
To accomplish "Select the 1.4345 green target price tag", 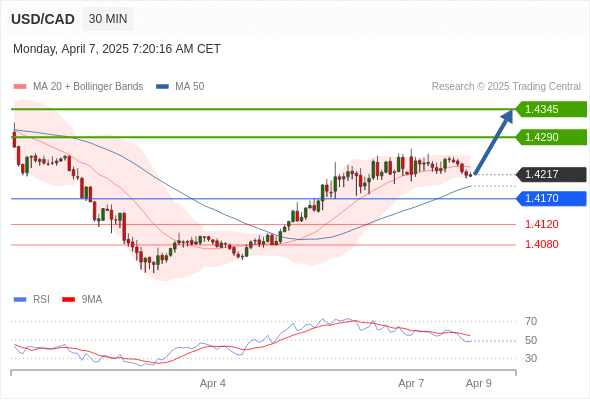I will pos(551,109).
